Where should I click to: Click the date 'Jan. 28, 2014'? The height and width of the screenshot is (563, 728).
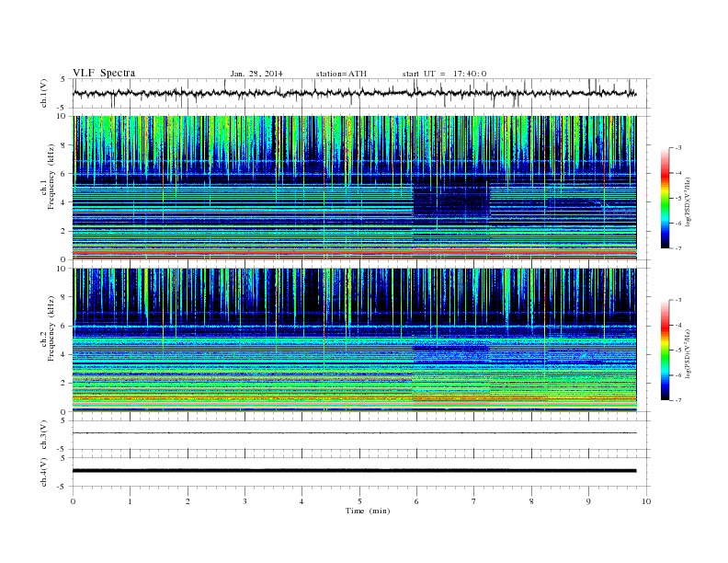(x=256, y=74)
